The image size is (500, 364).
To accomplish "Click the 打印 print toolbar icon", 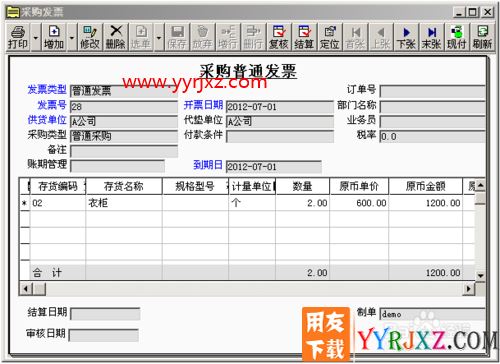I will (18, 37).
